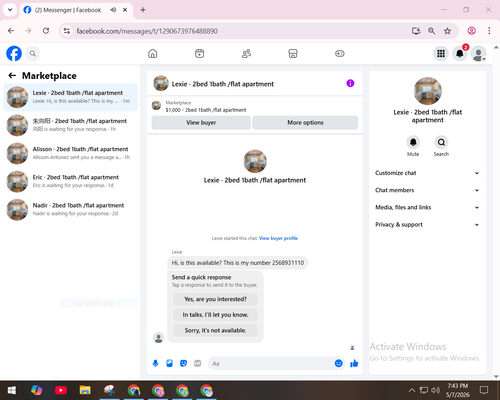
Task: Click the voice clip microphone icon
Action: (155, 363)
